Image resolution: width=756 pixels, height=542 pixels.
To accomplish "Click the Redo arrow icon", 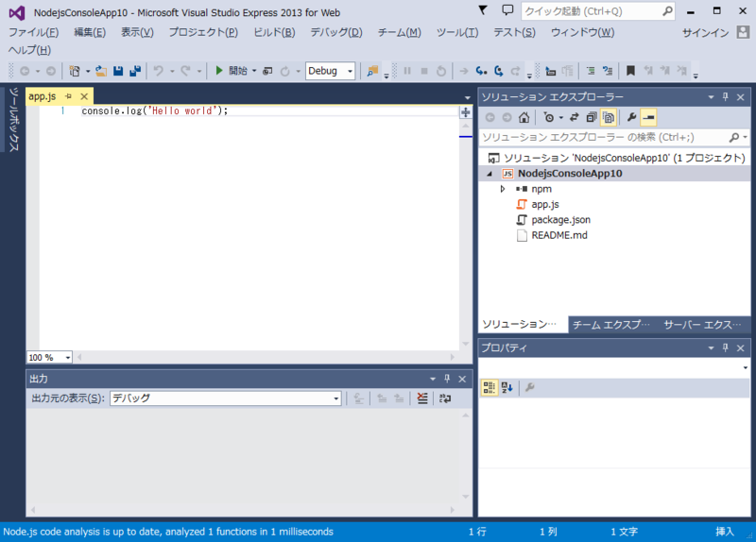I will click(x=185, y=72).
